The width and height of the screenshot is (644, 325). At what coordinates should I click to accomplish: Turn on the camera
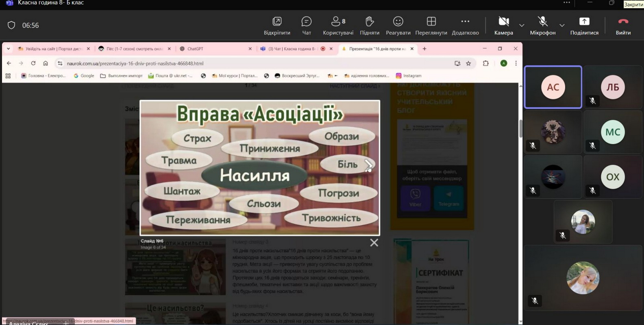coord(503,26)
